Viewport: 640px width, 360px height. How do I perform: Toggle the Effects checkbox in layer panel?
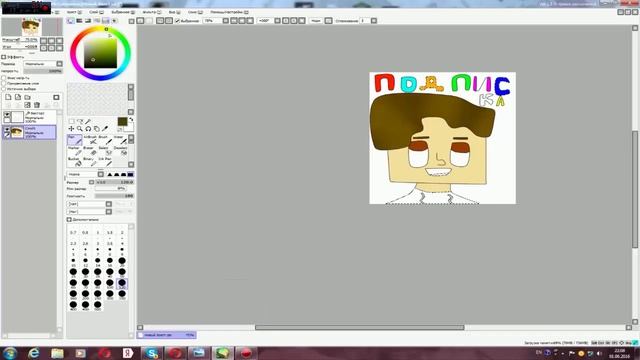tap(4, 57)
